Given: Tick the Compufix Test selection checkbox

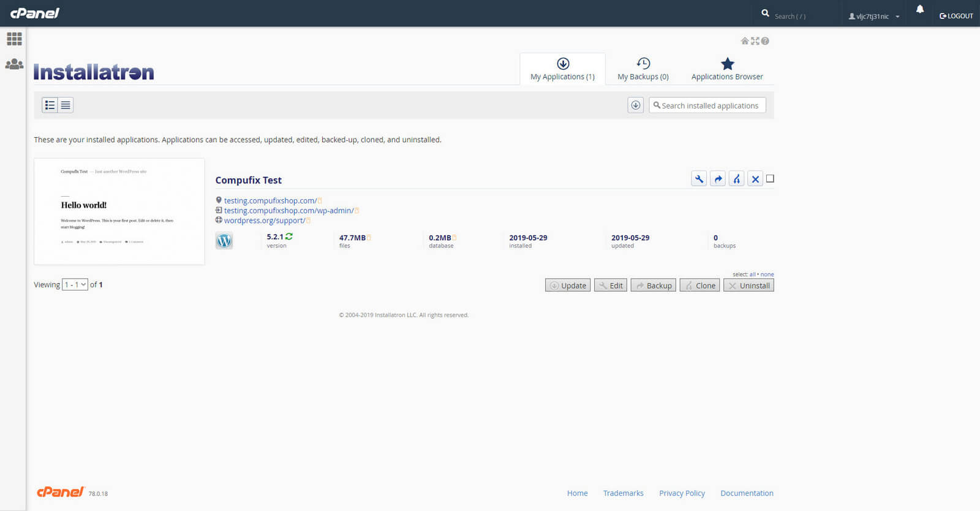Looking at the screenshot, I should click(x=770, y=179).
